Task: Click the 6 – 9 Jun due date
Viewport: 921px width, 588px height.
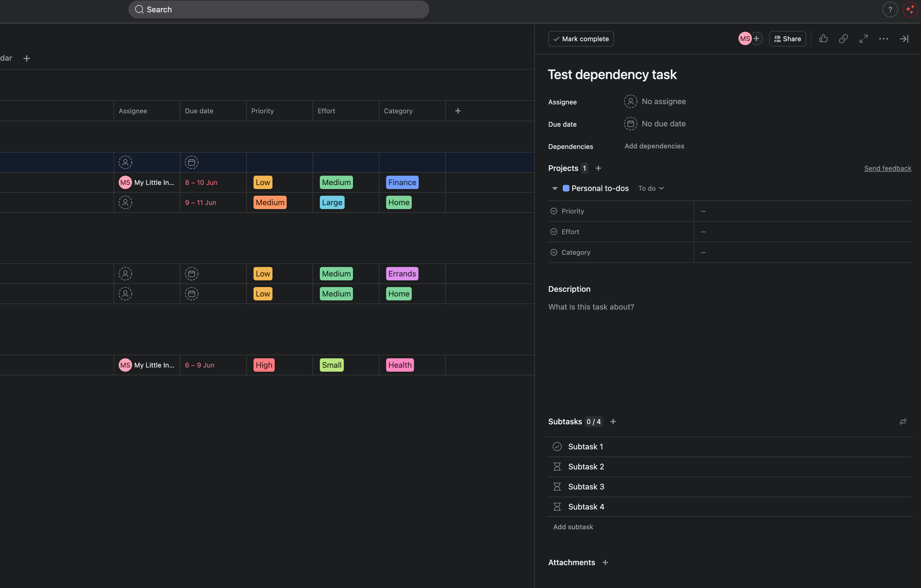Action: click(x=200, y=365)
